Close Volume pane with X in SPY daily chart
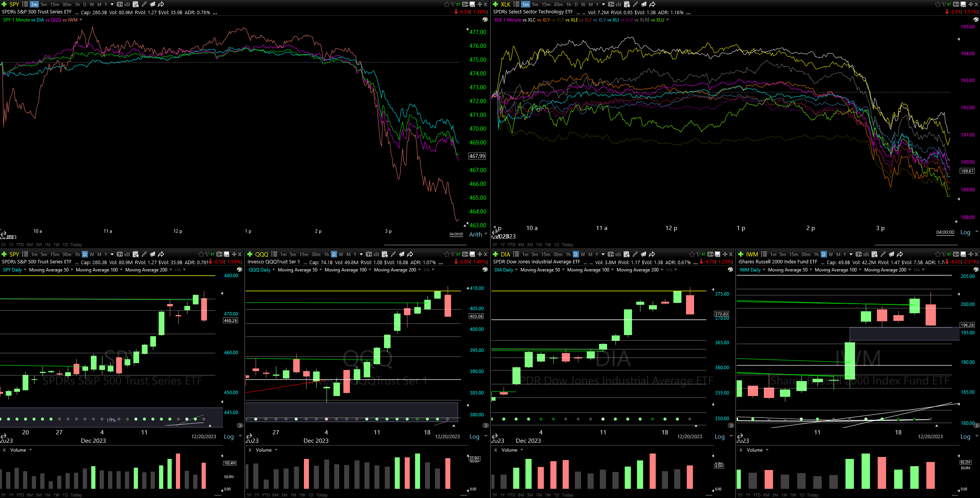The width and height of the screenshot is (980, 498). pyautogui.click(x=4, y=450)
